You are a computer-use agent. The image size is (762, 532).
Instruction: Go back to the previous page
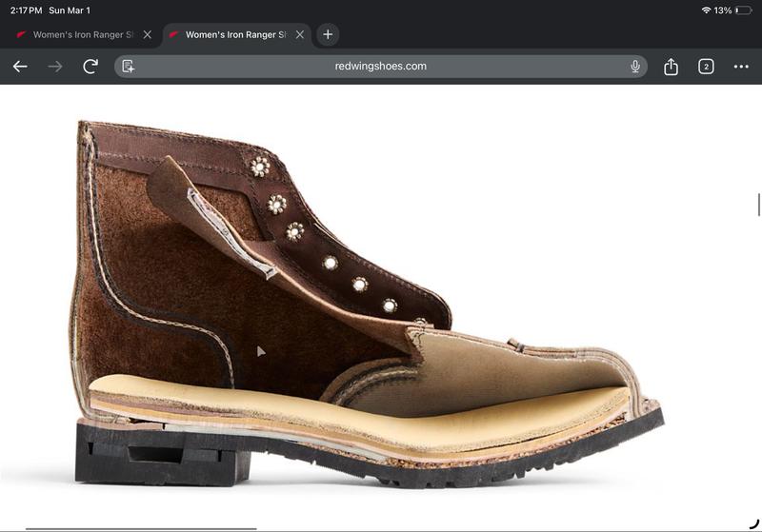20,67
